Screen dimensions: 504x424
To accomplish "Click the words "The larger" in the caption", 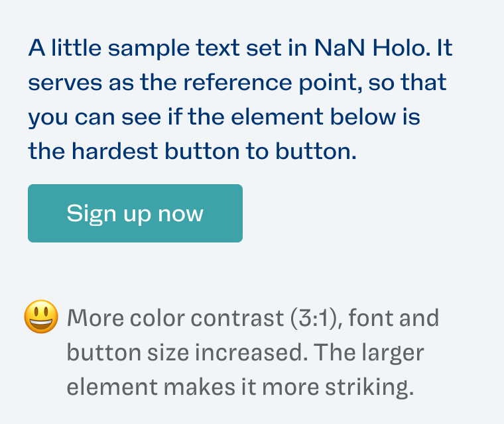I will point(369,352).
